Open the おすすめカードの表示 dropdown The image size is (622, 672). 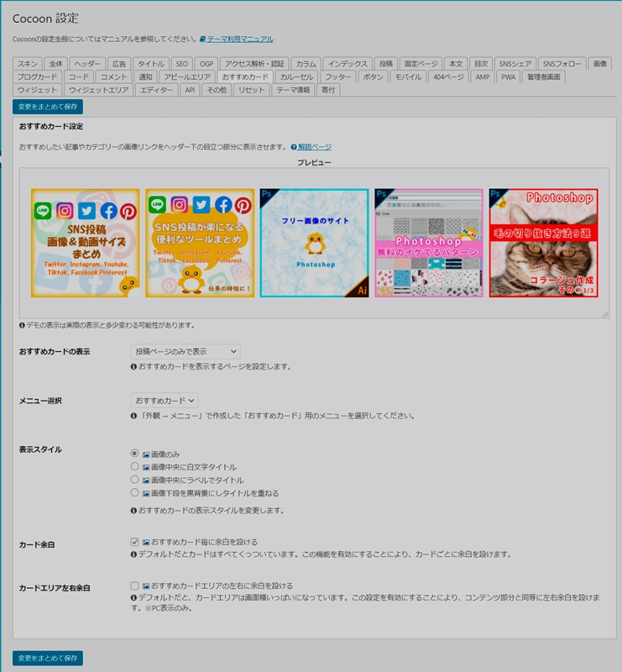coord(185,351)
